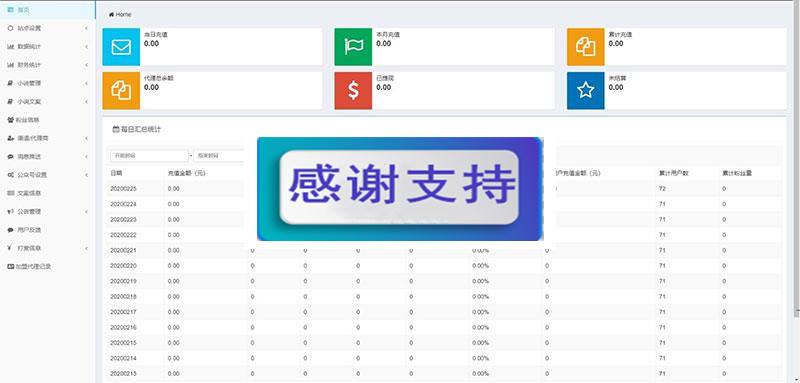Open the 小说文案 sidebar menu

click(47, 101)
